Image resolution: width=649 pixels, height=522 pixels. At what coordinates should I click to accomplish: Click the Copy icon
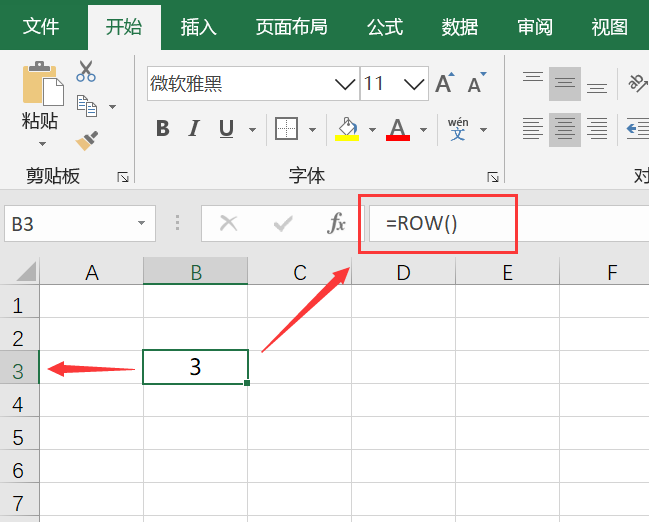(87, 106)
